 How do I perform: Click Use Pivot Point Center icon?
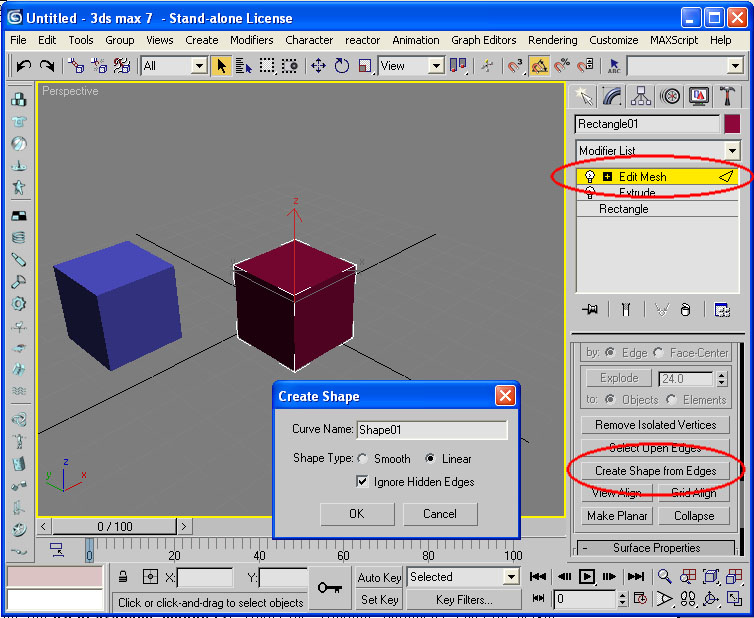(x=458, y=66)
